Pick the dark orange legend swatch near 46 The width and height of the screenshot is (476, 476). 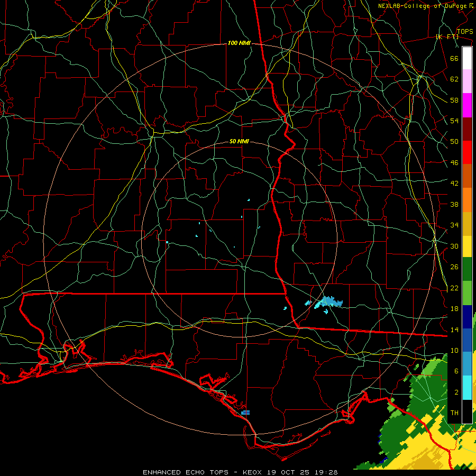coord(467,176)
